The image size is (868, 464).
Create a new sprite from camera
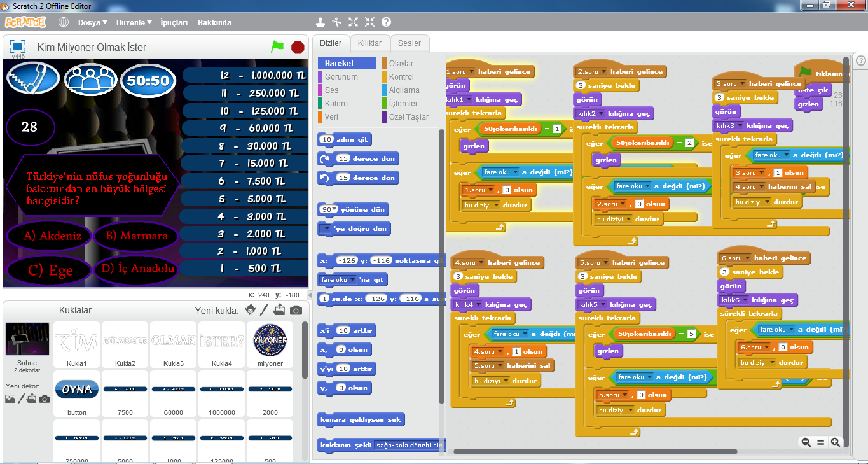[296, 311]
